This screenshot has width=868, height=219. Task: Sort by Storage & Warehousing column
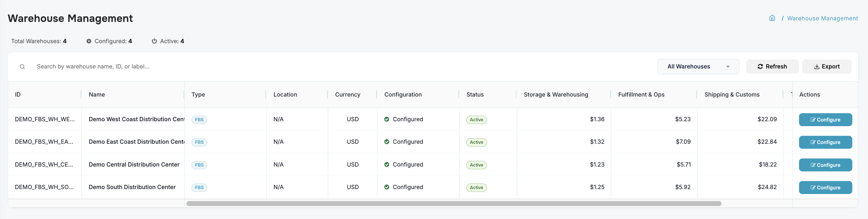(x=556, y=94)
